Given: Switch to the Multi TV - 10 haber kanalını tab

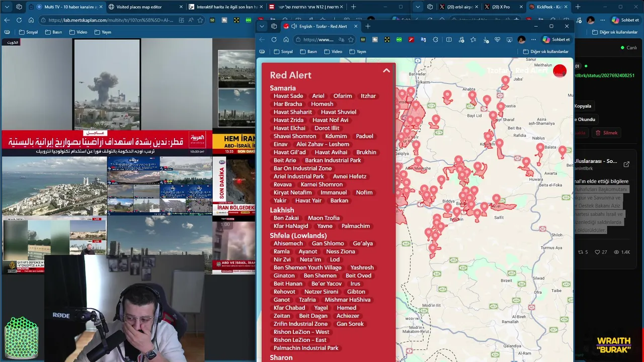Looking at the screenshot, I should coord(65,7).
